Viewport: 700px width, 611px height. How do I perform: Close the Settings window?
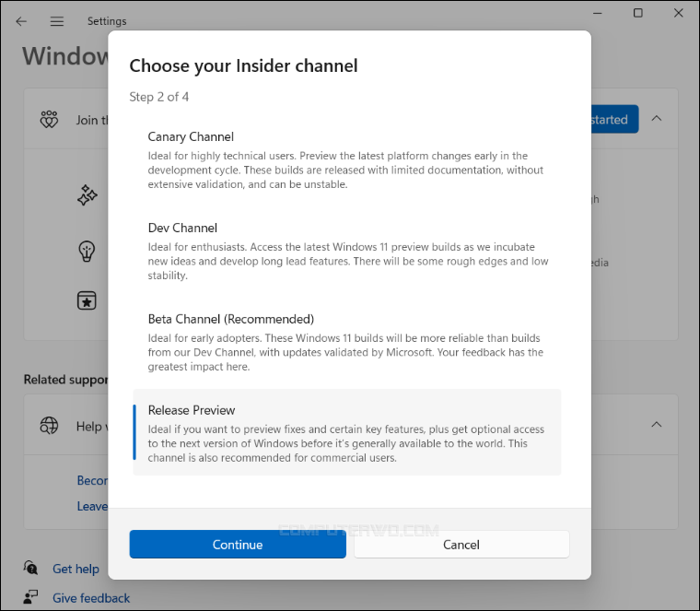click(678, 13)
